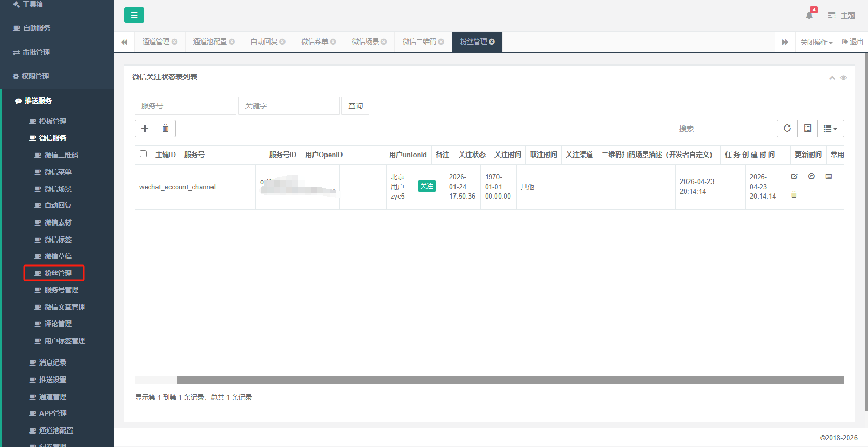The image size is (868, 447).
Task: Switch to the 微信菜单 tab
Action: pos(315,42)
